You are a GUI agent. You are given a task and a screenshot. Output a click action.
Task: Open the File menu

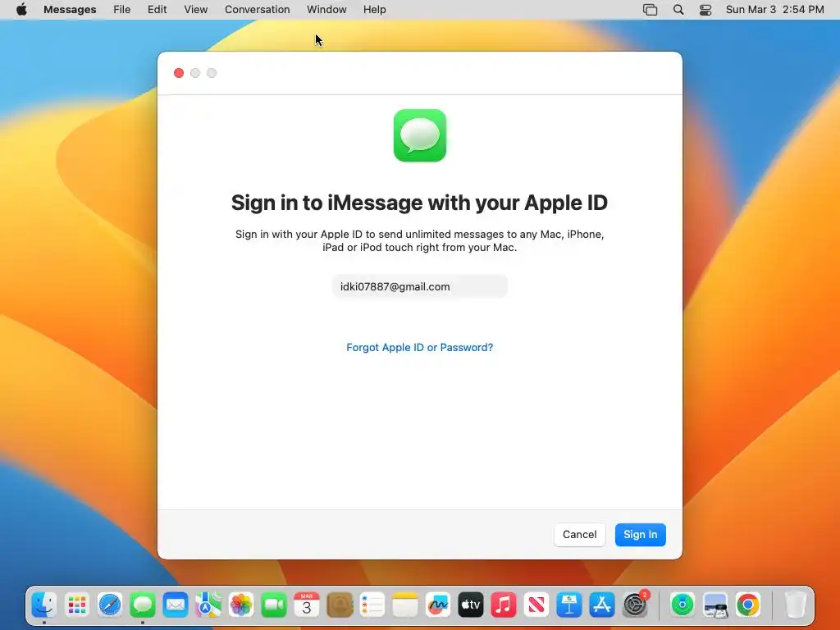[x=121, y=10]
